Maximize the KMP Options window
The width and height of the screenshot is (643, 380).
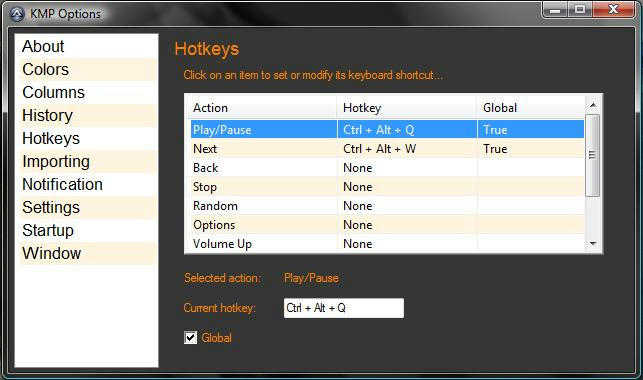(x=580, y=10)
